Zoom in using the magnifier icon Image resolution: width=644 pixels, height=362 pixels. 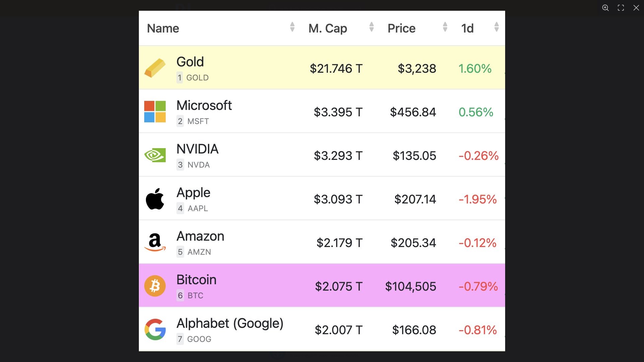[605, 8]
